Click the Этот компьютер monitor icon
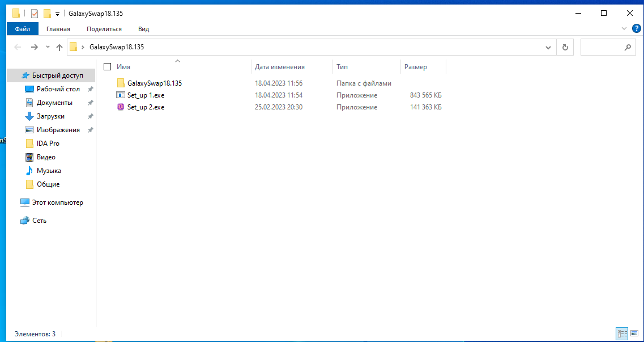644x342 pixels. pos(25,202)
